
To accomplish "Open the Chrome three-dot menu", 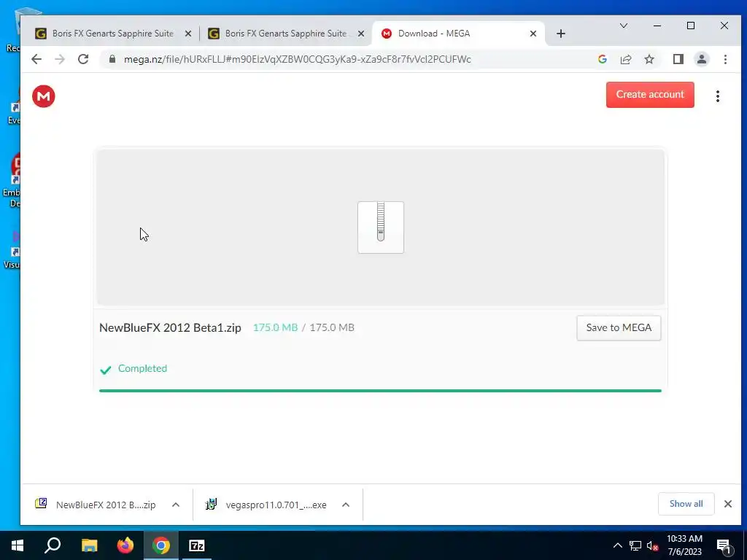I will tap(725, 59).
